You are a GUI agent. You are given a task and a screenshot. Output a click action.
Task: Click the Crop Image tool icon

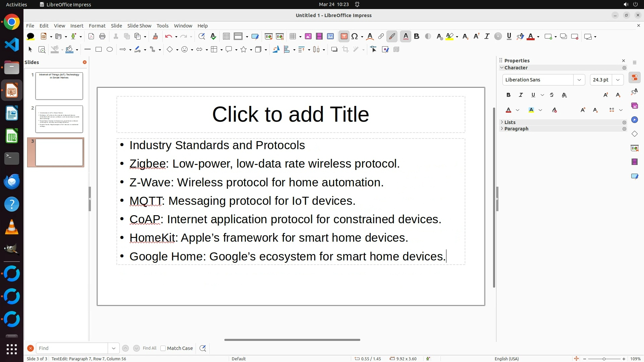click(x=345, y=50)
